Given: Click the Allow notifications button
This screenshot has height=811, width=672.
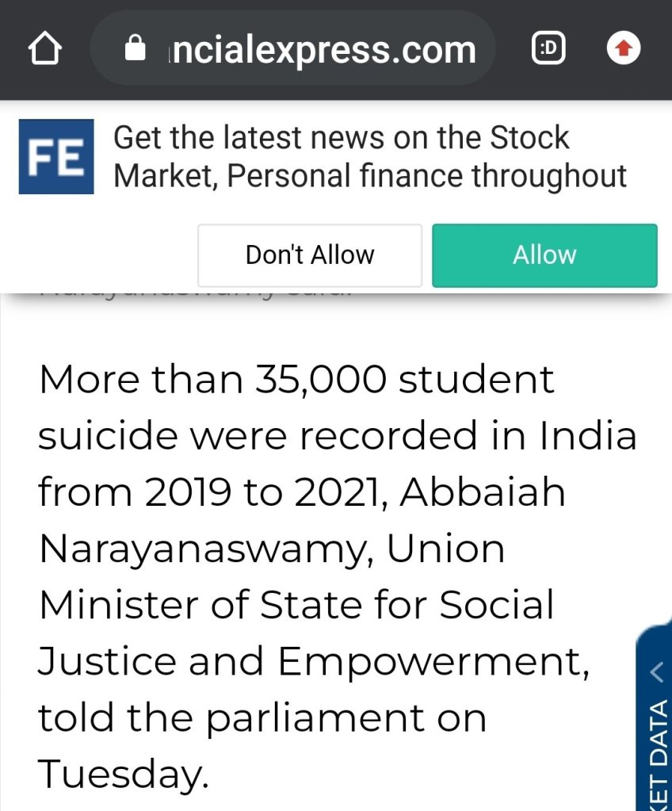Looking at the screenshot, I should (x=544, y=255).
